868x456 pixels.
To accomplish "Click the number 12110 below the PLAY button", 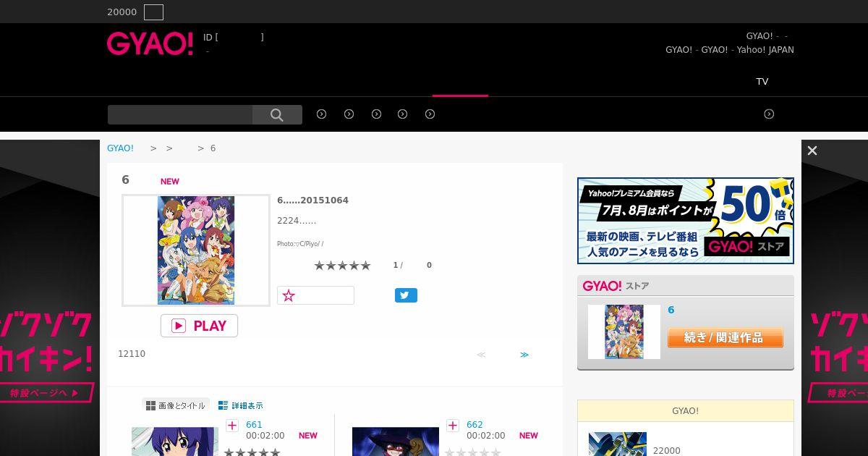I will tap(132, 354).
